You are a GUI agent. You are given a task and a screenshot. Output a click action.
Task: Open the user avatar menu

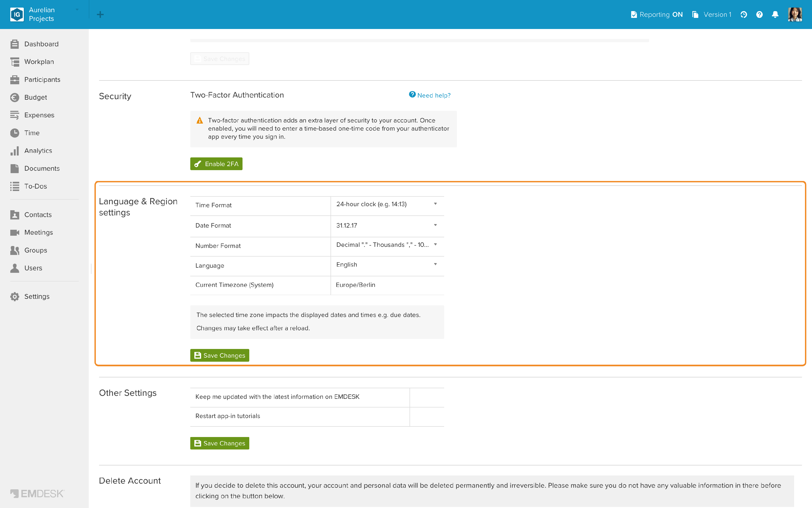[795, 14]
